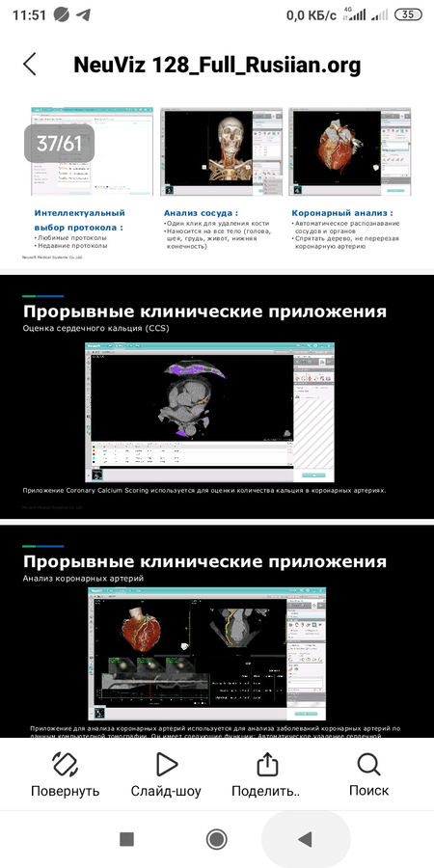Tap Android recent apps square button

pyautogui.click(x=126, y=840)
